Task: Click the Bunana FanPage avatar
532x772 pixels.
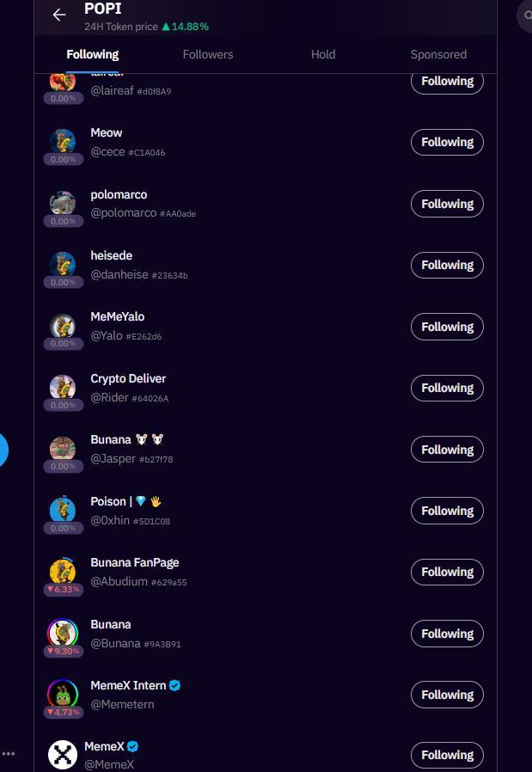Action: pos(63,571)
